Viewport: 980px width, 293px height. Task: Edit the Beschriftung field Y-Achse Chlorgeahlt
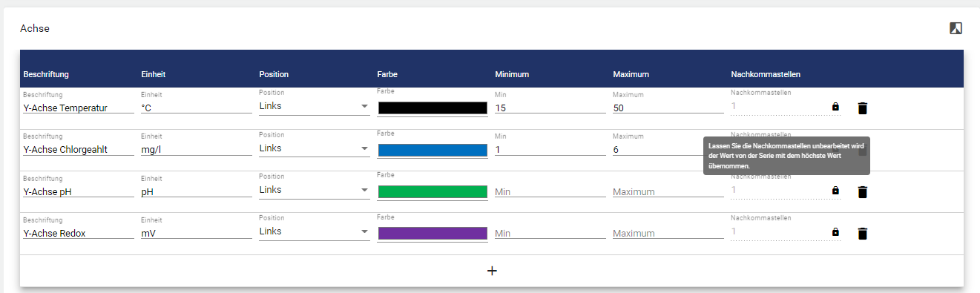point(79,149)
